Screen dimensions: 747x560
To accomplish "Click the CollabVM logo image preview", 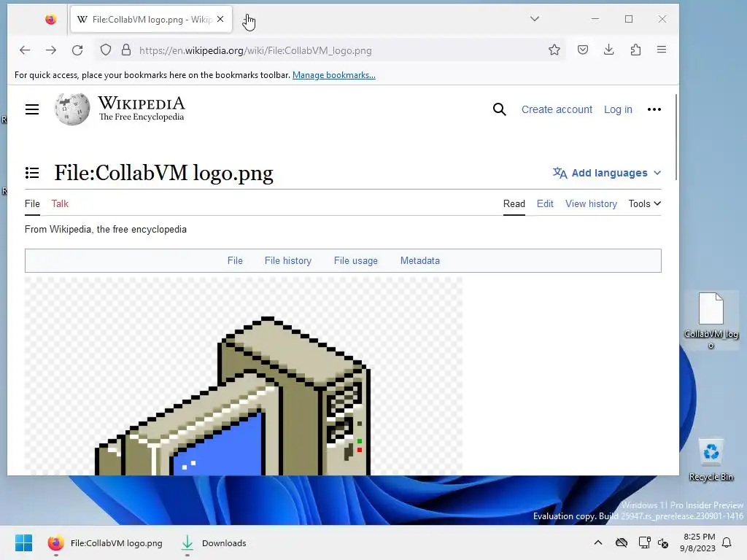I will coord(244,376).
